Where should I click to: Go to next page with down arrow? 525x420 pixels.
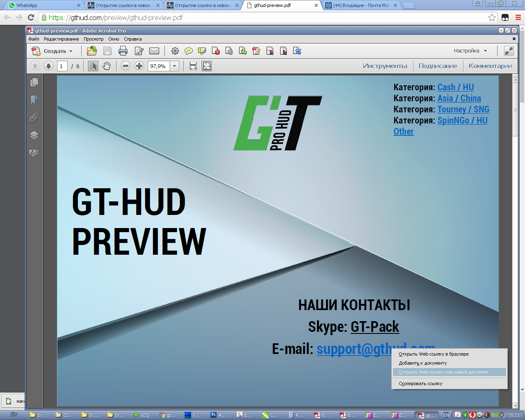coord(48,66)
